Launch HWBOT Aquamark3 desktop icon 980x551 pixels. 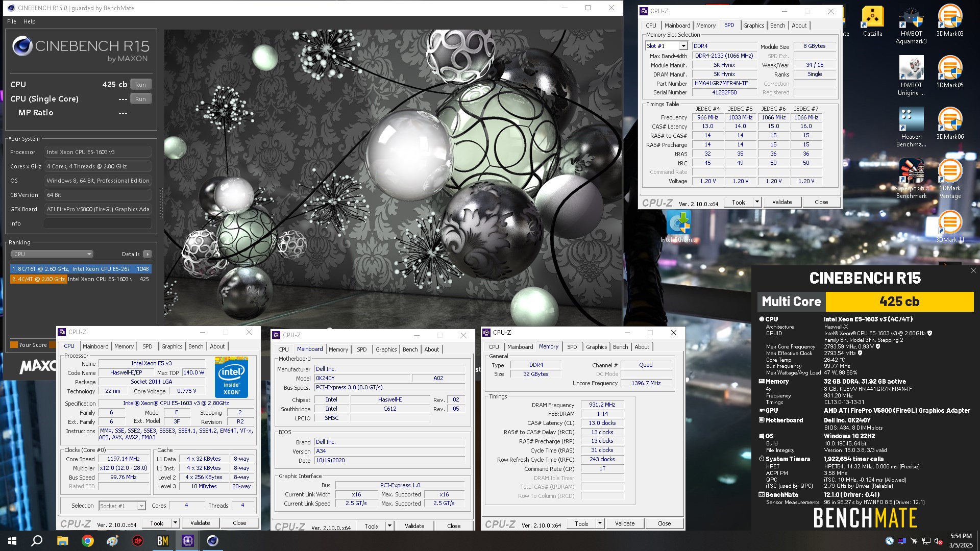point(911,25)
